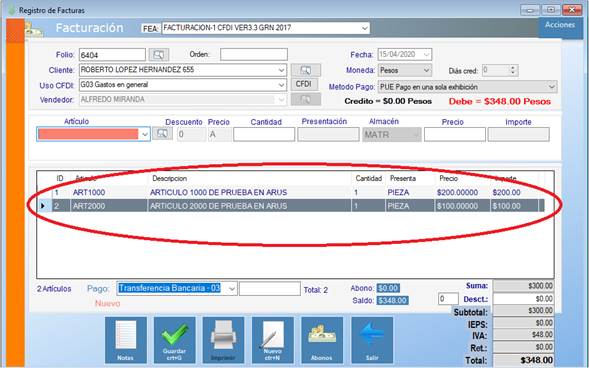Click the Nuevo status label

click(107, 303)
